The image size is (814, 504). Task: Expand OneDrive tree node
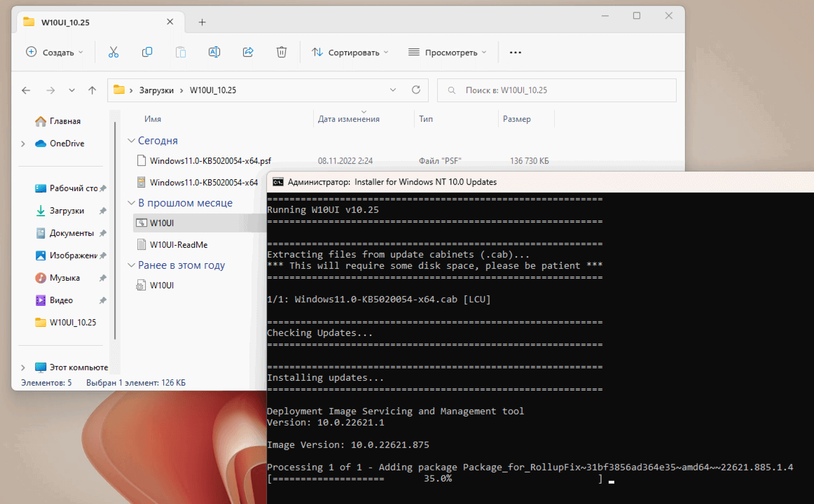pyautogui.click(x=23, y=143)
